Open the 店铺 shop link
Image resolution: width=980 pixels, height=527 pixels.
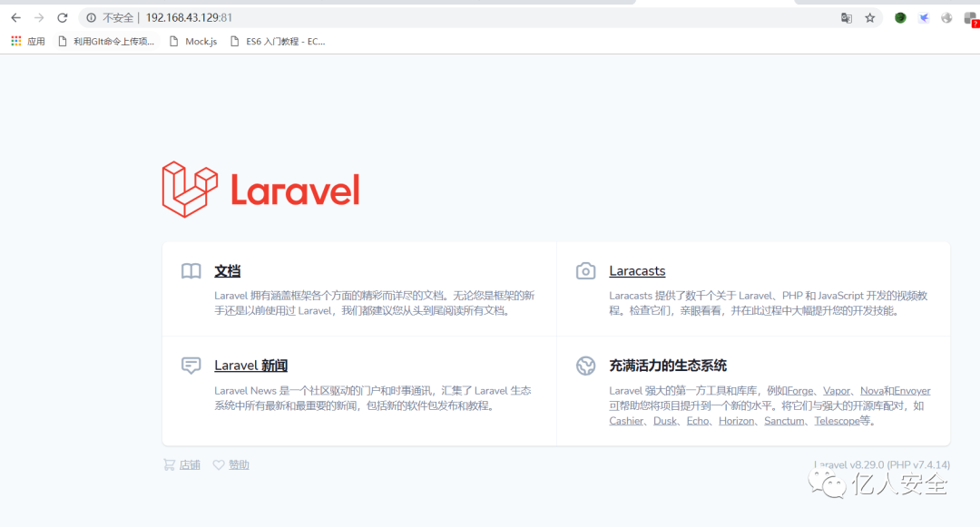pyautogui.click(x=190, y=465)
